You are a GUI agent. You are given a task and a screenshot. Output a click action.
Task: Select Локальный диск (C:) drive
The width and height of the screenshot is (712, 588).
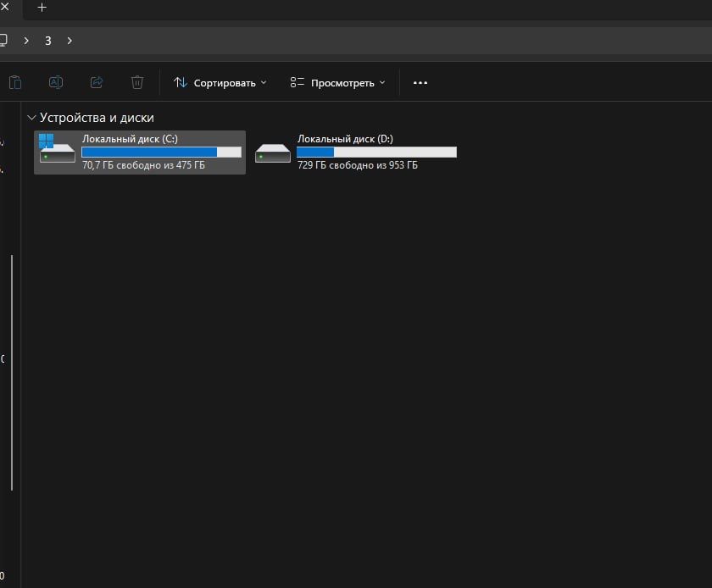click(140, 153)
